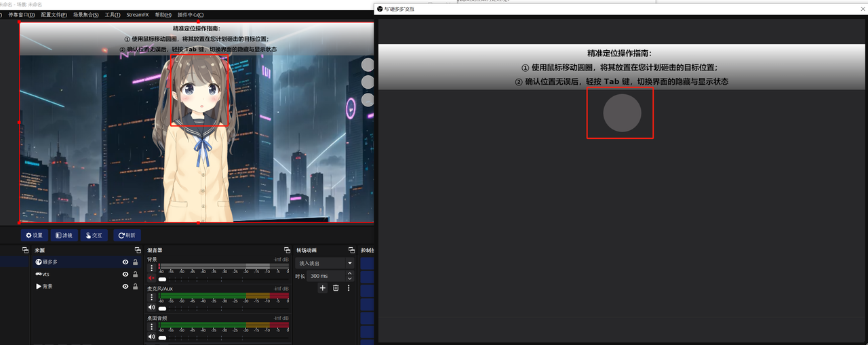This screenshot has width=868, height=345.
Task: Click the 麦克风/Aux channel label
Action: [x=160, y=289]
